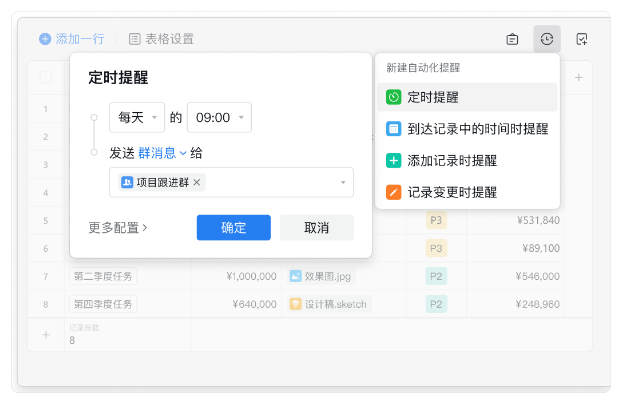
Task: Expand the 每天 frequency dropdown
Action: click(x=137, y=118)
